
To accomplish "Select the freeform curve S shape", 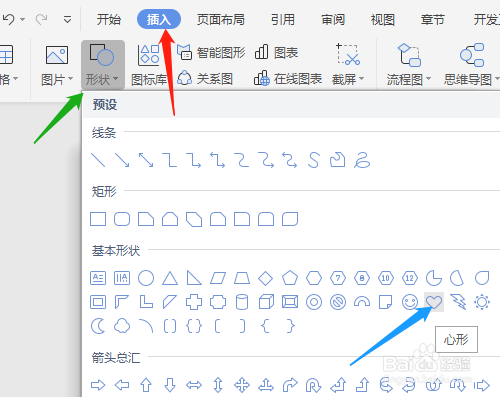I will [314, 160].
